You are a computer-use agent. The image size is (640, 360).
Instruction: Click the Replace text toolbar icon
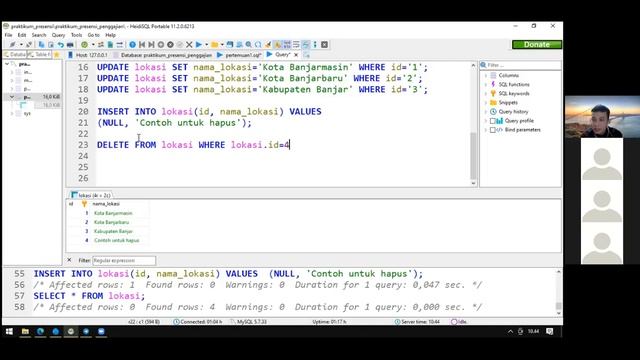[x=258, y=44]
